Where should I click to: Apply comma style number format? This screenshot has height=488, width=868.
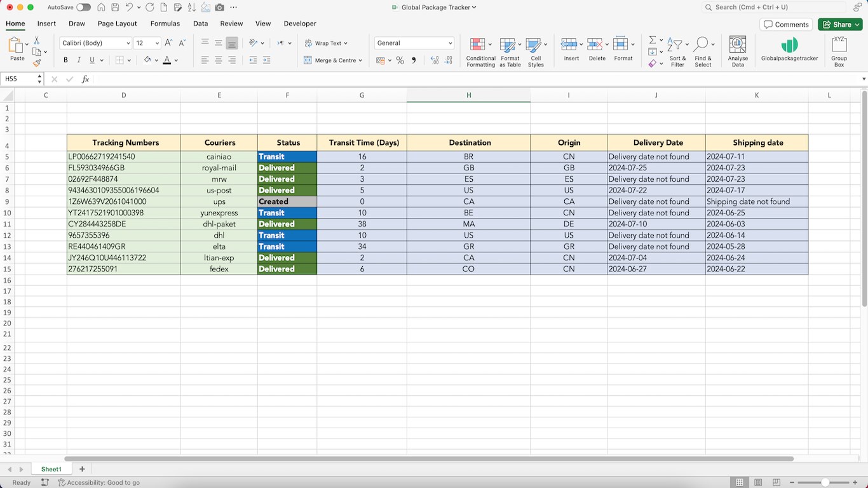tap(414, 60)
